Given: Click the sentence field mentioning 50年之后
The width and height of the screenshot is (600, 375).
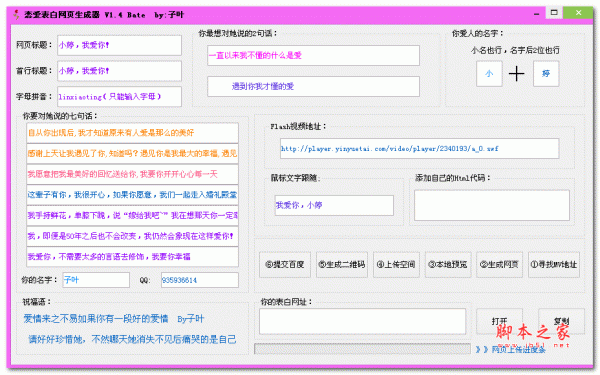Looking at the screenshot, I should (132, 236).
